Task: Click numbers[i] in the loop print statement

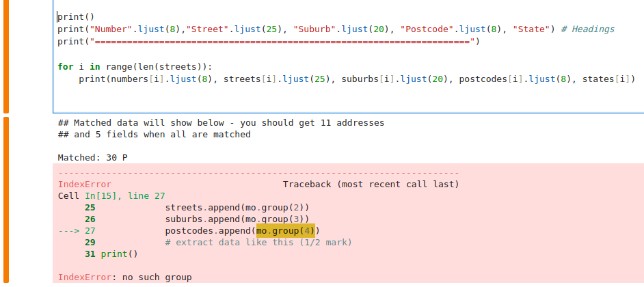Action: point(138,79)
